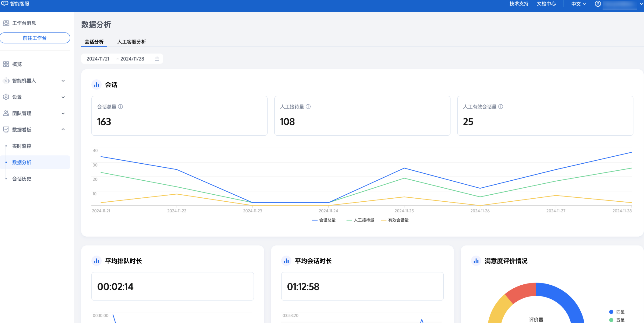
Task: Click the user avatar icon in header
Action: (x=598, y=4)
